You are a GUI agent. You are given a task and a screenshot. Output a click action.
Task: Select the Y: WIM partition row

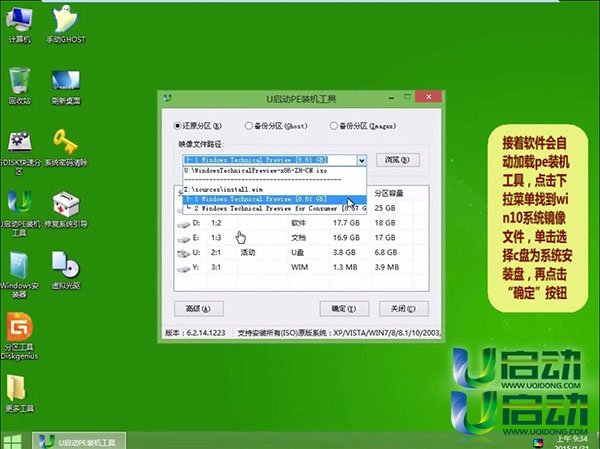click(x=301, y=267)
